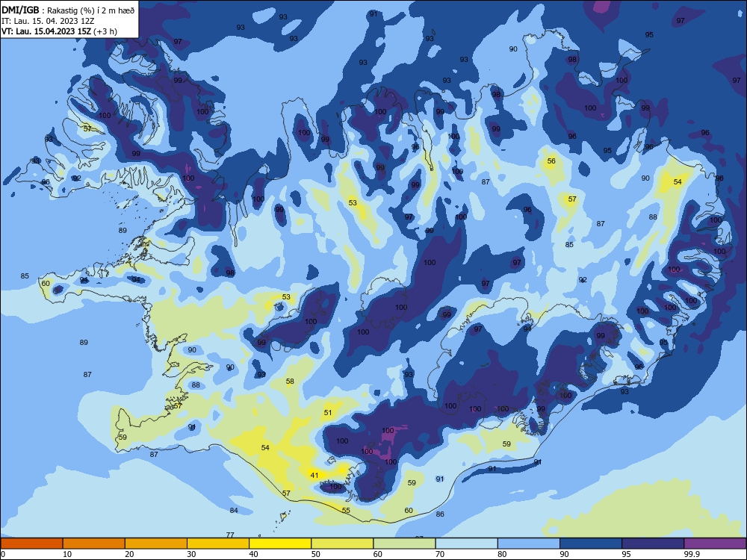Click the 10–20 orange legend swatch
Screen dimensions: 747x560
point(94,544)
